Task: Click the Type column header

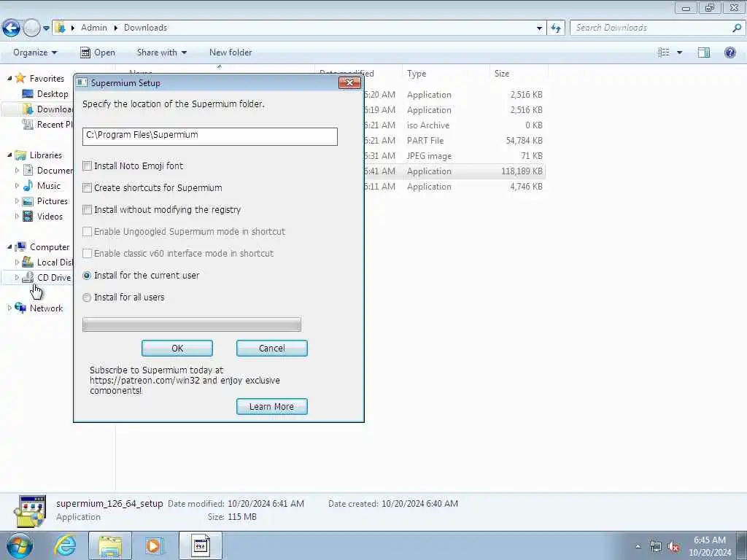Action: [x=445, y=74]
